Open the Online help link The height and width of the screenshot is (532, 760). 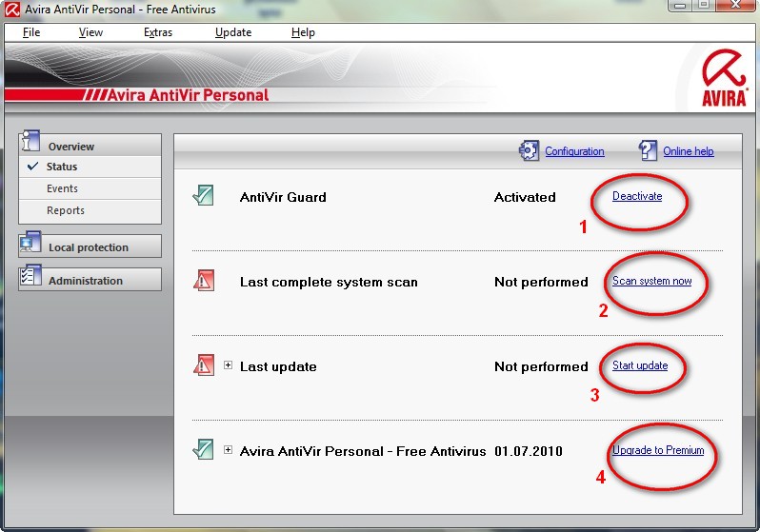pyautogui.click(x=689, y=151)
